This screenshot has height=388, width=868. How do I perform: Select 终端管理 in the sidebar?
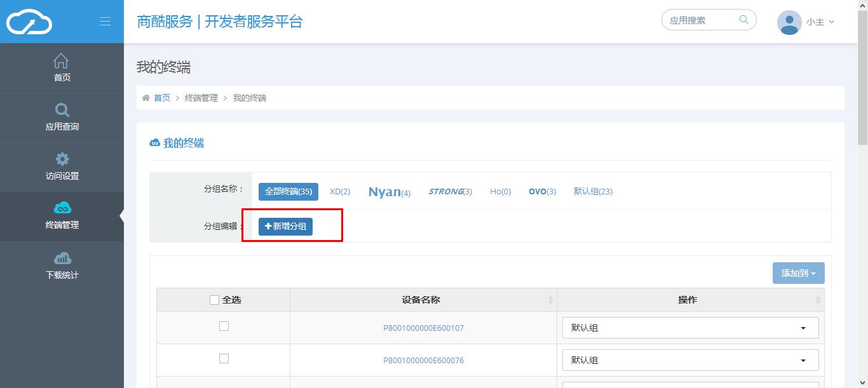[x=62, y=216]
